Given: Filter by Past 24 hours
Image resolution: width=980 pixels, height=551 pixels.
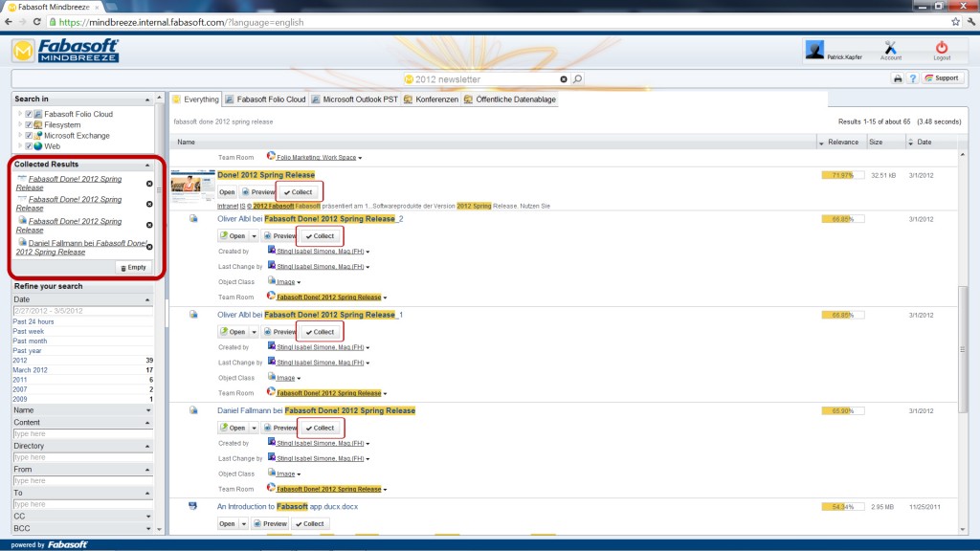Looking at the screenshot, I should (33, 321).
